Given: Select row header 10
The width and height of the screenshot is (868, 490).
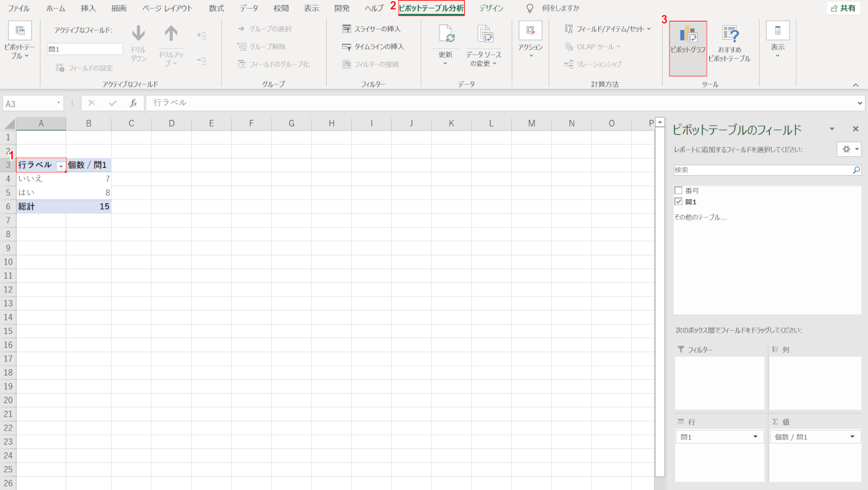Looking at the screenshot, I should pos(8,262).
